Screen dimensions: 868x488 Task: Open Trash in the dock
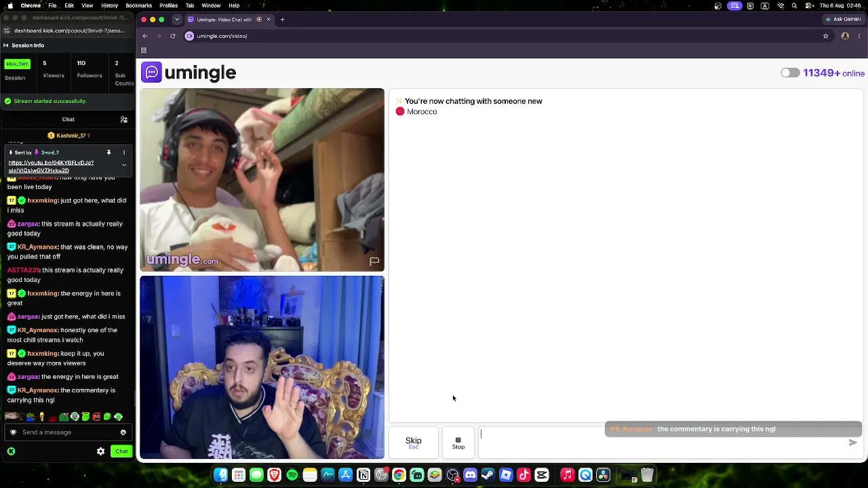(647, 475)
